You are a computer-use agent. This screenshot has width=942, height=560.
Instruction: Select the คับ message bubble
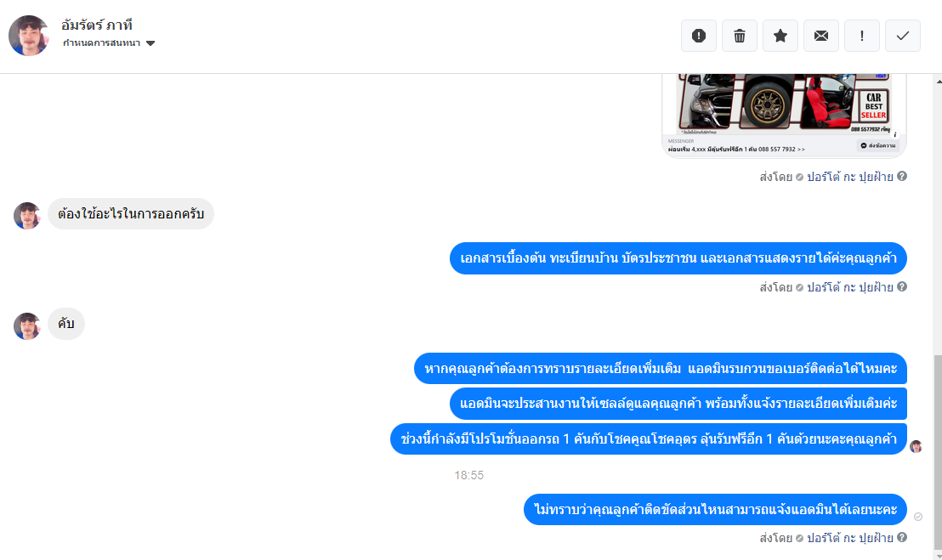point(66,324)
